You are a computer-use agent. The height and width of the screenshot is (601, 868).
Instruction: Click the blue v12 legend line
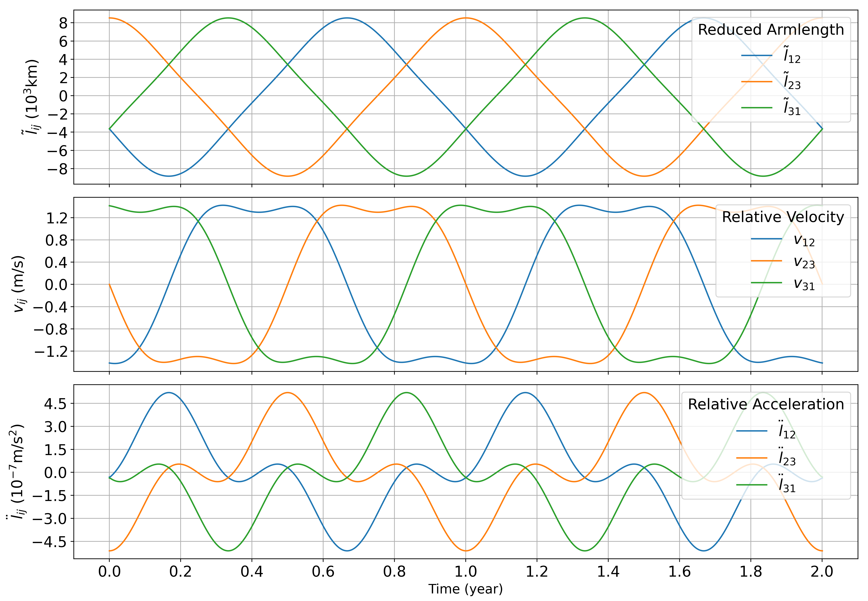coord(766,239)
